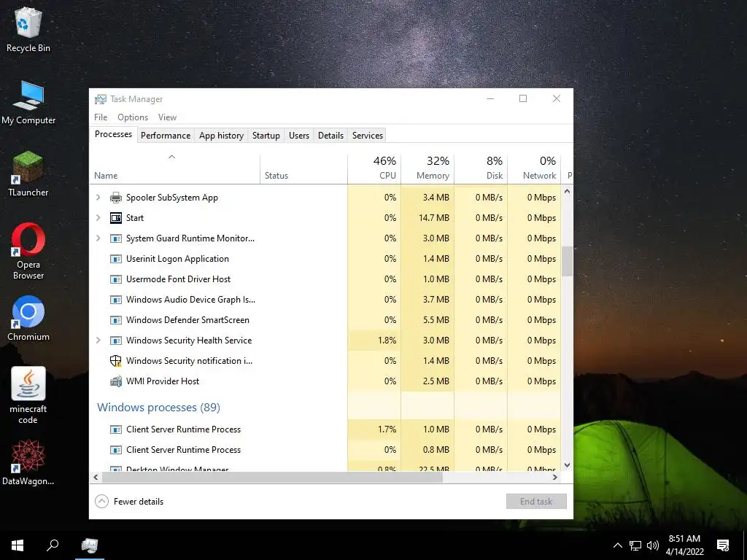Click the Windows Security notification shield icon
747x560 pixels.
[x=116, y=361]
